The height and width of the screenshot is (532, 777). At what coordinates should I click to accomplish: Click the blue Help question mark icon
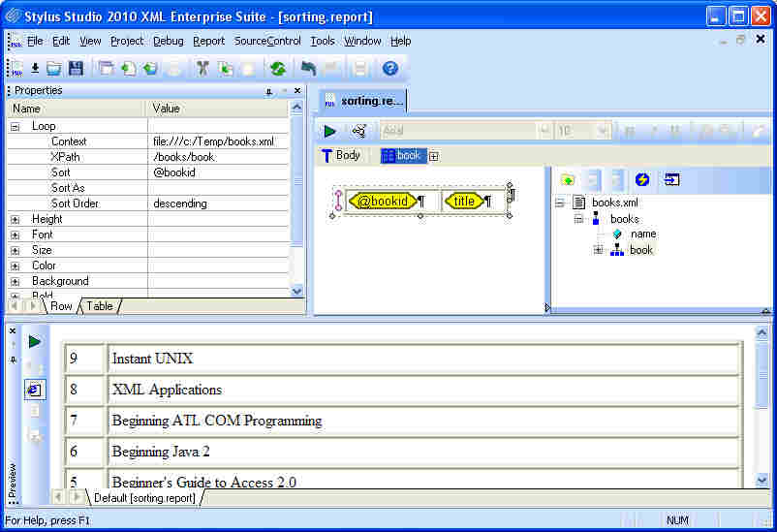click(390, 69)
